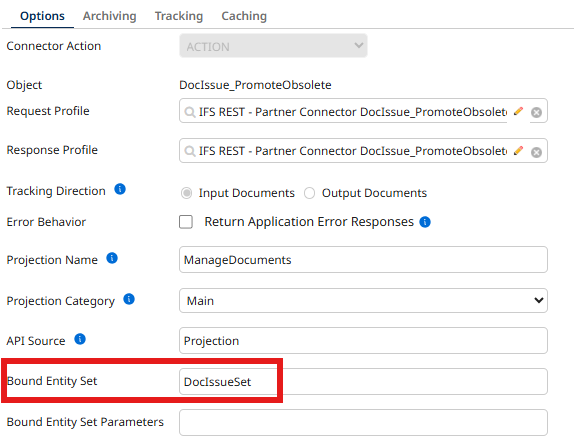
Task: Switch to the Archiving tab
Action: [109, 16]
